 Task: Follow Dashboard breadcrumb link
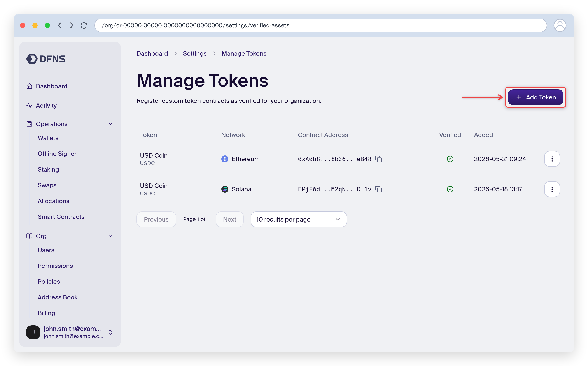point(152,53)
